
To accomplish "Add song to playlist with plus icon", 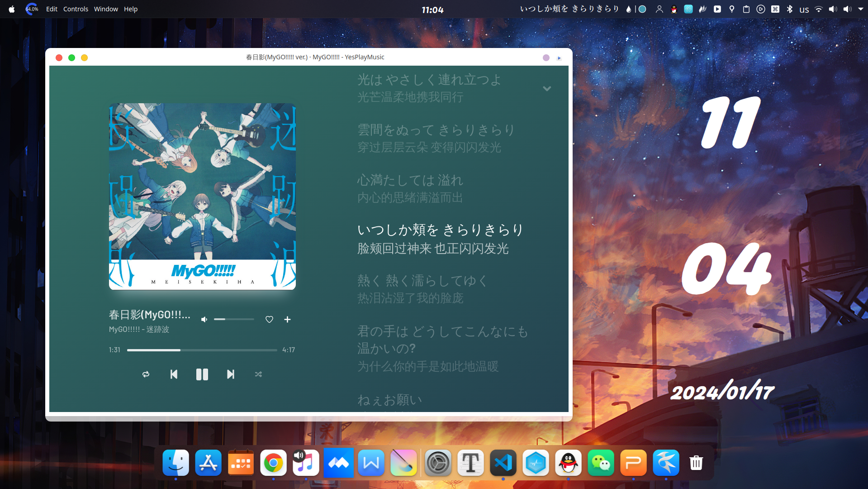I will click(287, 320).
